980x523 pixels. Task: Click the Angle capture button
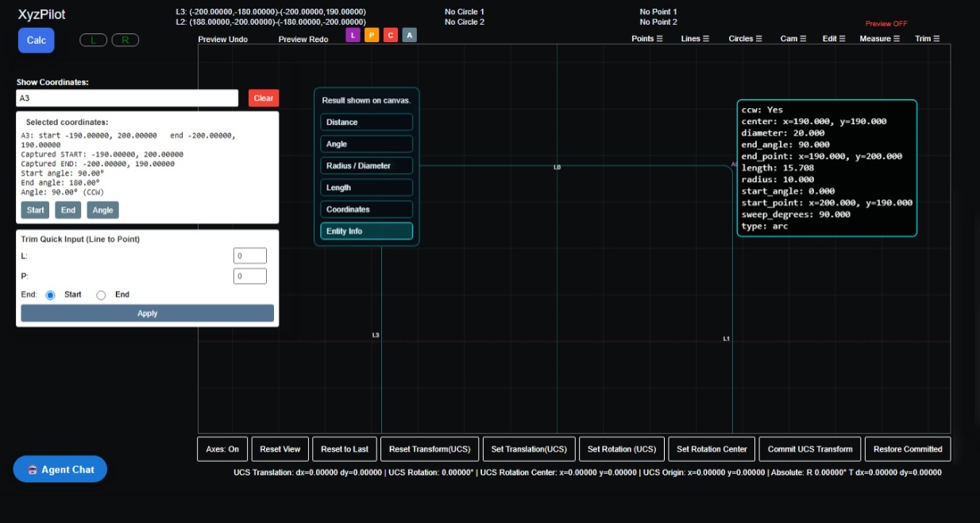(x=102, y=210)
